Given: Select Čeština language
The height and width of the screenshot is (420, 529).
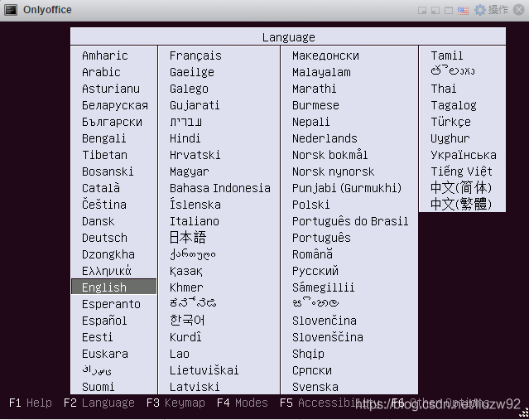Looking at the screenshot, I should coord(104,205).
